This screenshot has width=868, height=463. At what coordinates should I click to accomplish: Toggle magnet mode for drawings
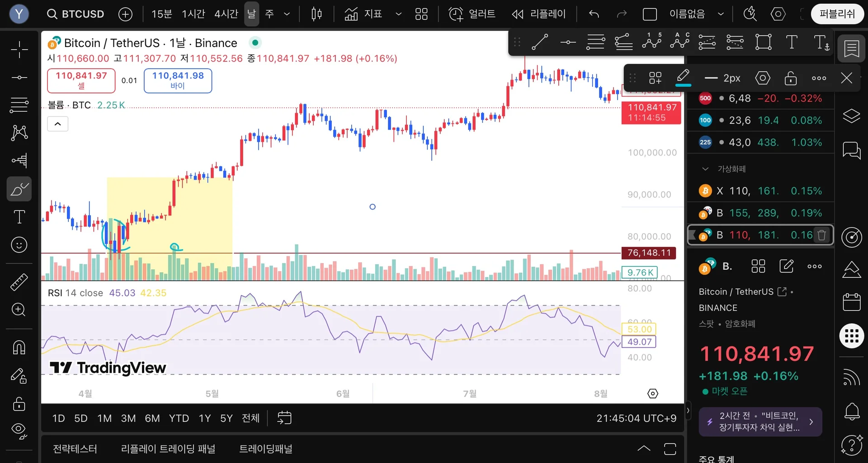pos(19,347)
